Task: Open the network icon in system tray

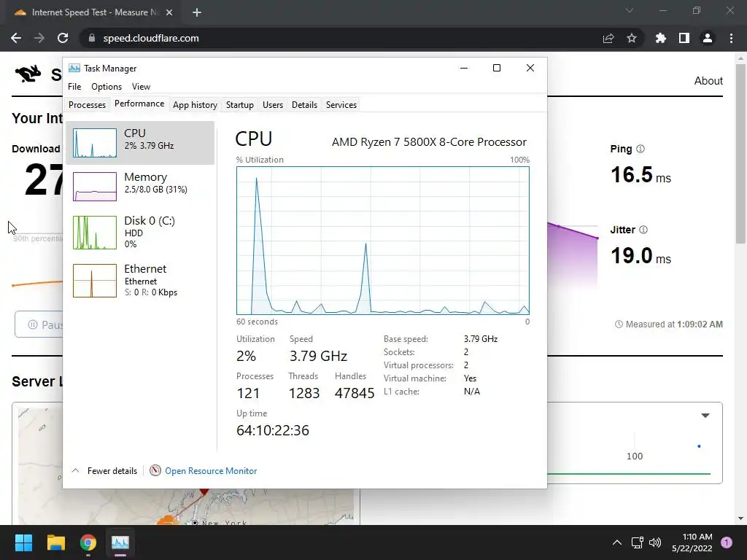Action: click(637, 542)
